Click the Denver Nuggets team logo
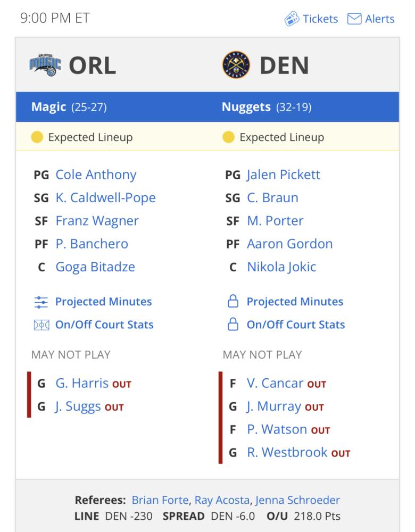This screenshot has width=415, height=532. point(236,65)
